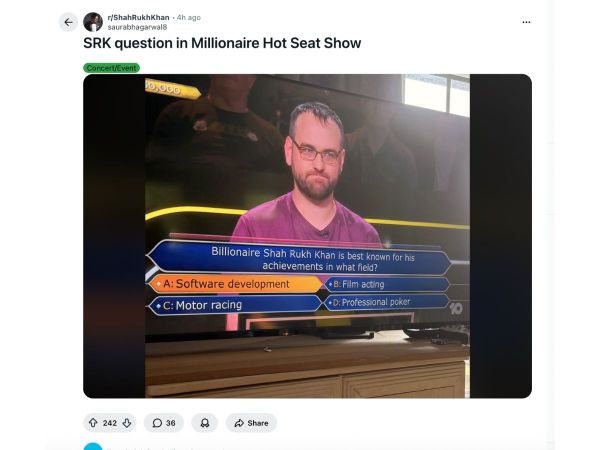
Task: Click the right black image margin
Action: (501, 236)
